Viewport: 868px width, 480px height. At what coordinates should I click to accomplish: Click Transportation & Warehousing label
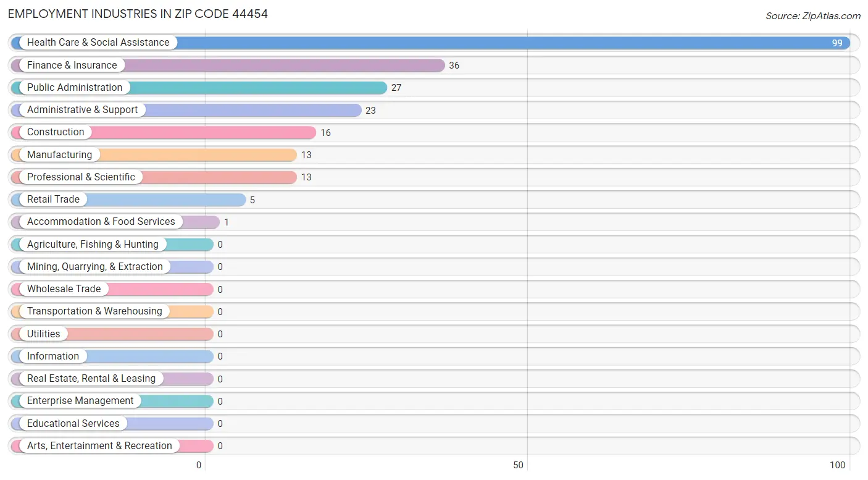point(94,311)
